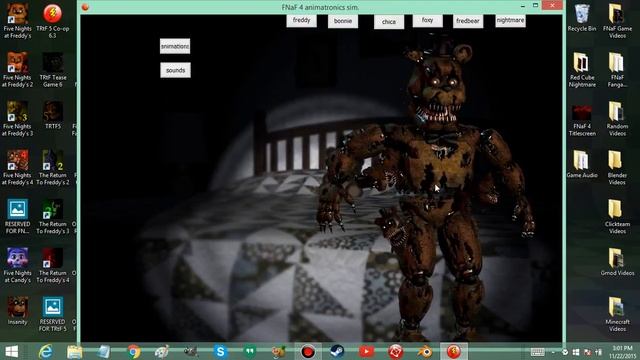Viewport: 640px width, 360px height.
Task: Open FNaF Game Videos folder
Action: click(617, 20)
